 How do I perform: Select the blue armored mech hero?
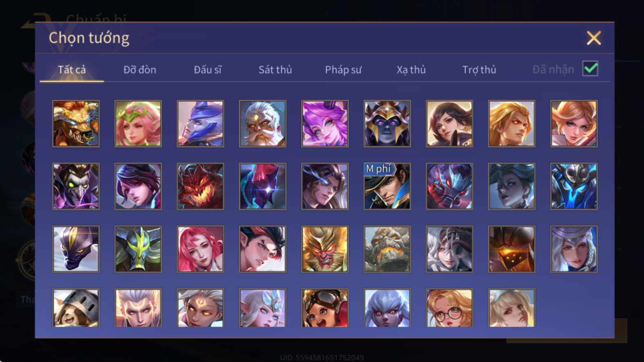[x=574, y=186]
